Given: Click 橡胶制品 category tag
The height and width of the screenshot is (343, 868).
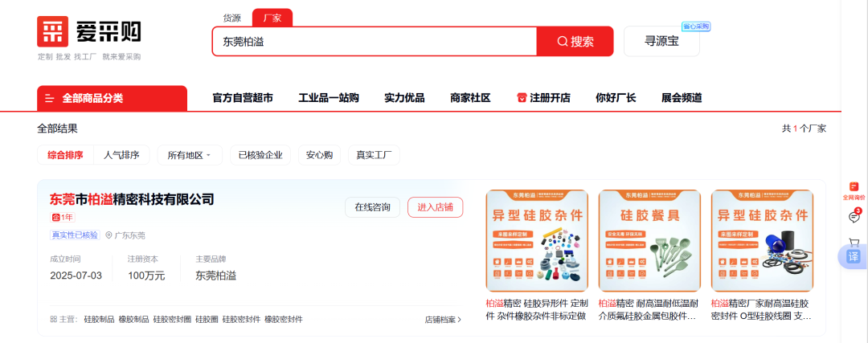Looking at the screenshot, I should tap(134, 320).
